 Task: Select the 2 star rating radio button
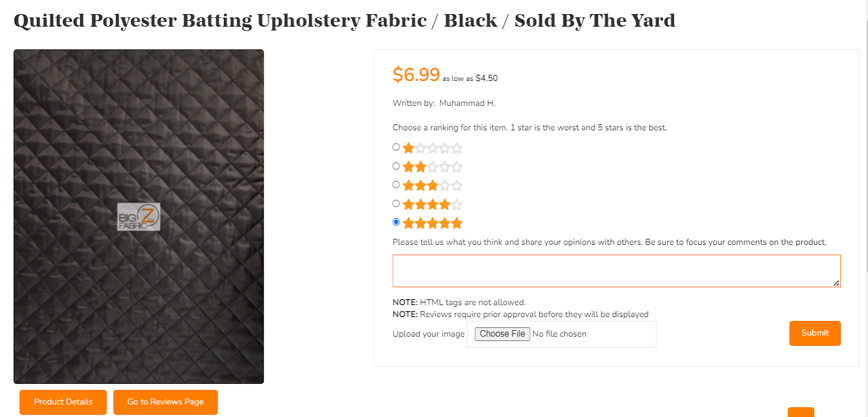click(x=396, y=166)
